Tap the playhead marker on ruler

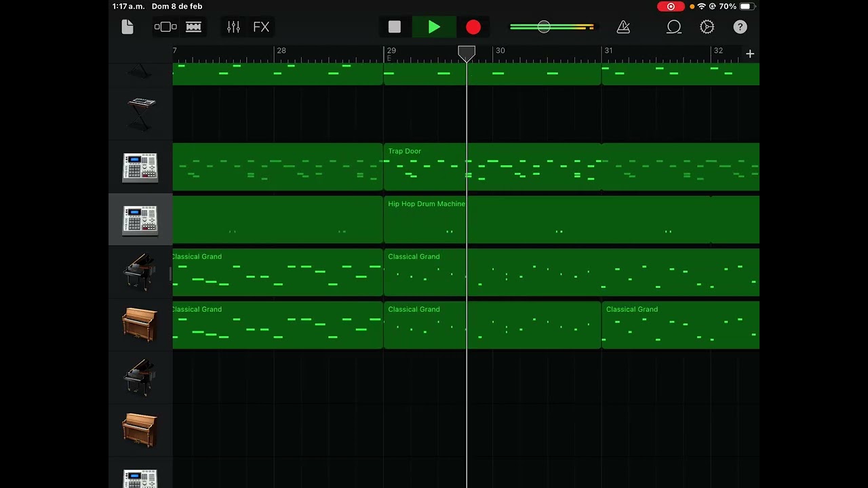click(x=467, y=54)
